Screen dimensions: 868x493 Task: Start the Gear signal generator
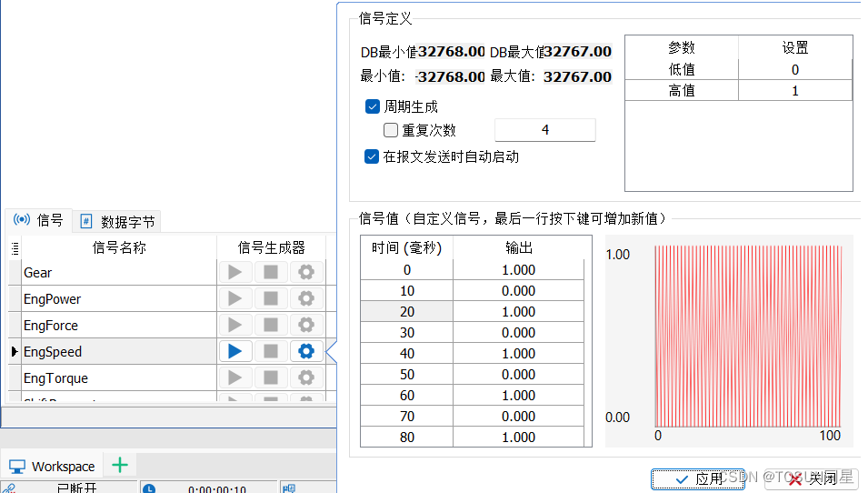pyautogui.click(x=235, y=272)
